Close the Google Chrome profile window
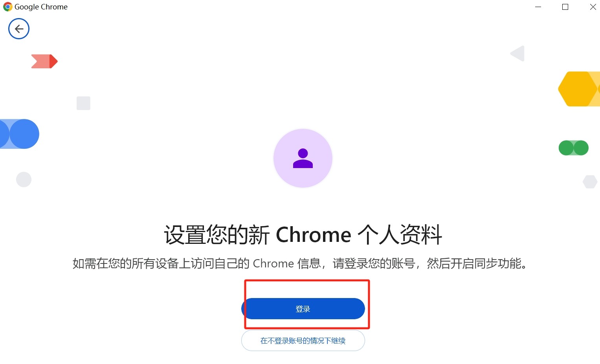This screenshot has height=364, width=600. click(x=593, y=7)
